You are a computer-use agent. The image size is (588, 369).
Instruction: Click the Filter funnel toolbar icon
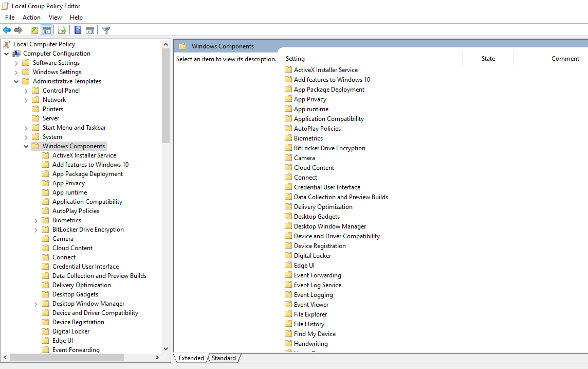tap(106, 30)
